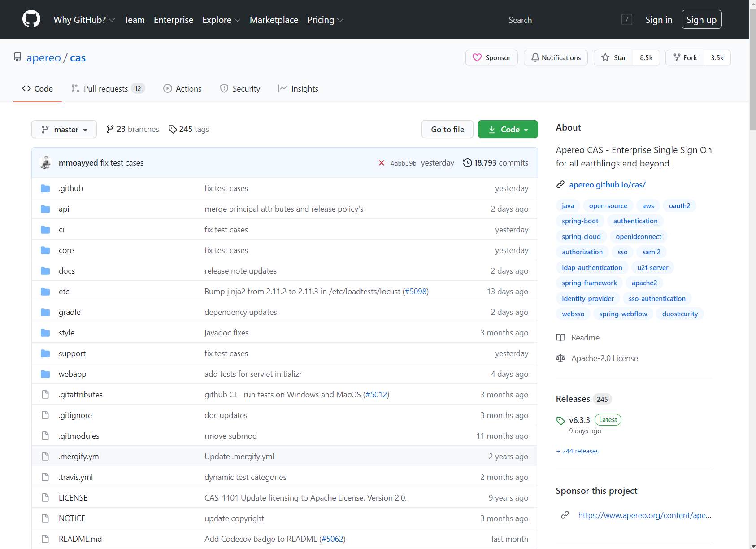
Task: Click the scales icon beside Apache-2.0 License
Action: click(x=560, y=358)
